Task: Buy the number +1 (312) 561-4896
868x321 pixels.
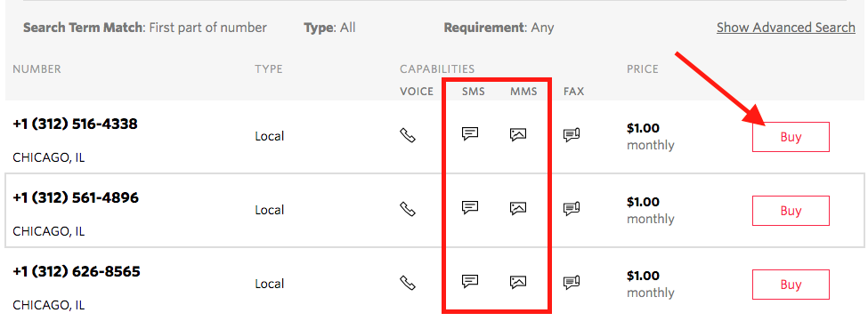Action: click(791, 211)
